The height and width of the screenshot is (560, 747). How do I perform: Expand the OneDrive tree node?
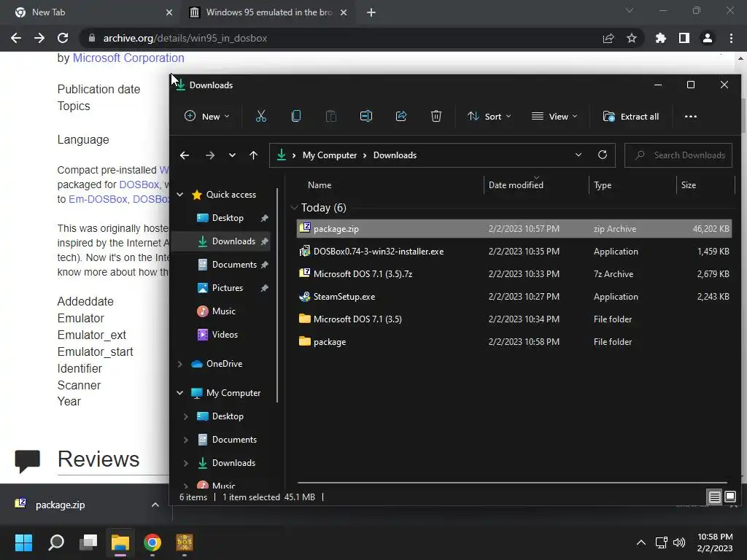(x=180, y=364)
